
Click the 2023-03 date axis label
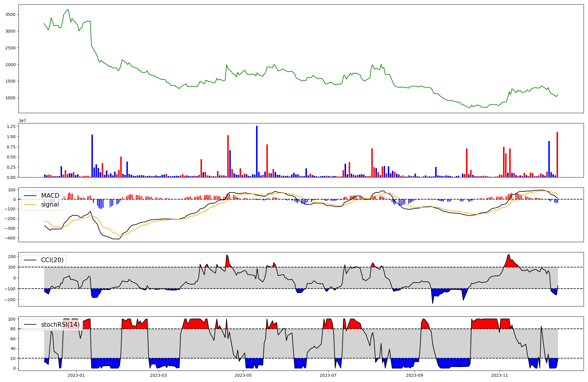(158, 375)
